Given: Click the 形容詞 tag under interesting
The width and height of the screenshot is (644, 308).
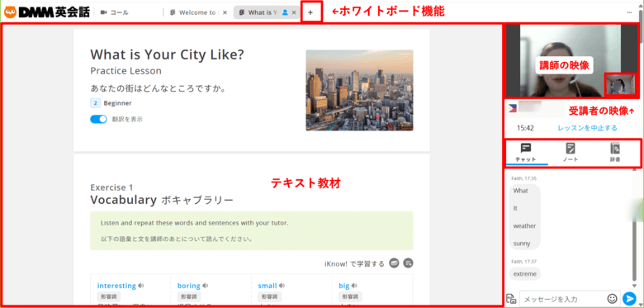Looking at the screenshot, I should click(x=109, y=296).
